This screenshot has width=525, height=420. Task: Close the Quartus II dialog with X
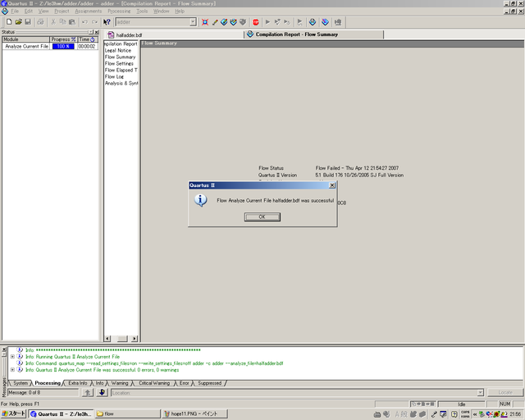coord(331,185)
